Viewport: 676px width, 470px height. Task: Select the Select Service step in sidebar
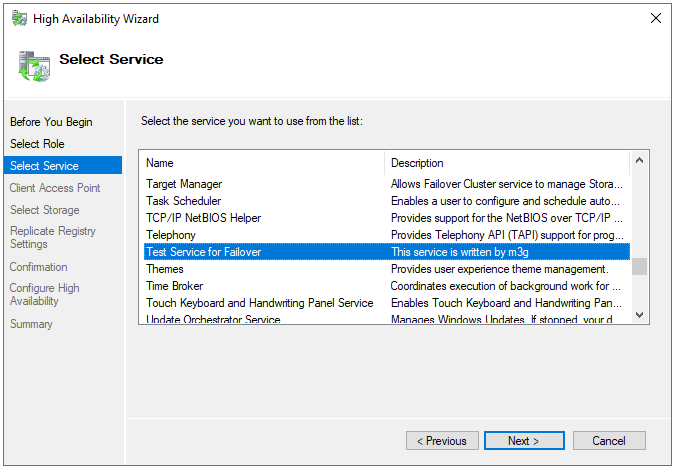pyautogui.click(x=63, y=165)
